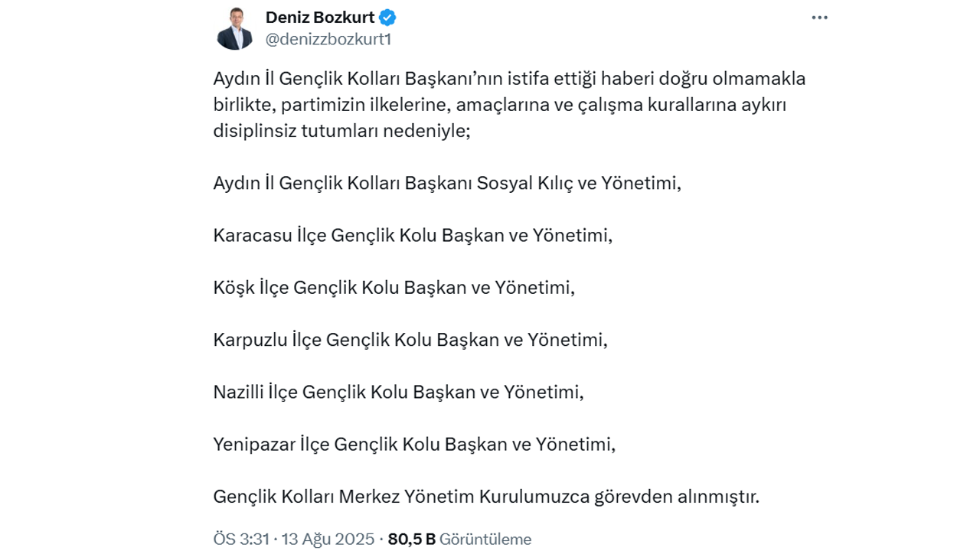Click the display name Deniz Bozkurt
Screen dimensions: 980x551
pyautogui.click(x=320, y=18)
